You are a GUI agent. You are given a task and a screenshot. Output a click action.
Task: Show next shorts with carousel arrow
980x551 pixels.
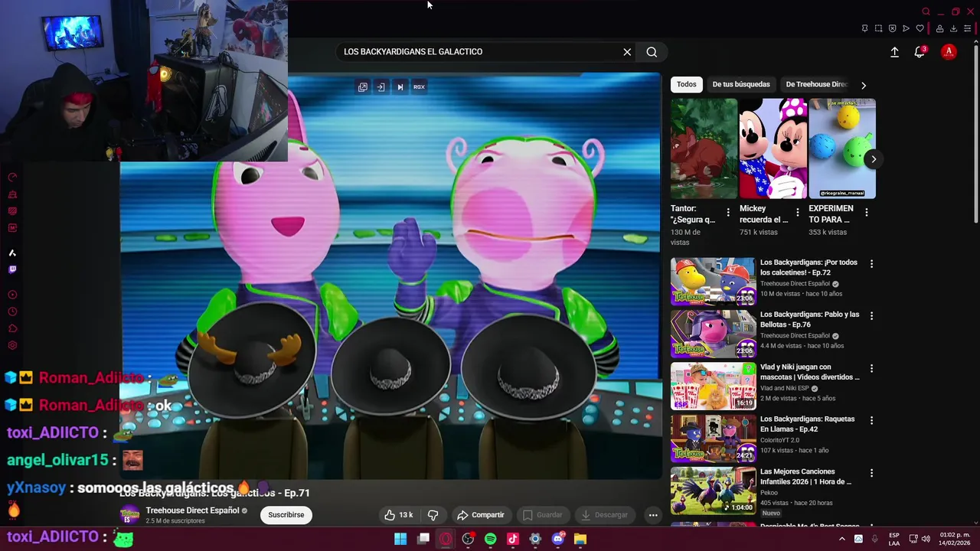tap(874, 159)
